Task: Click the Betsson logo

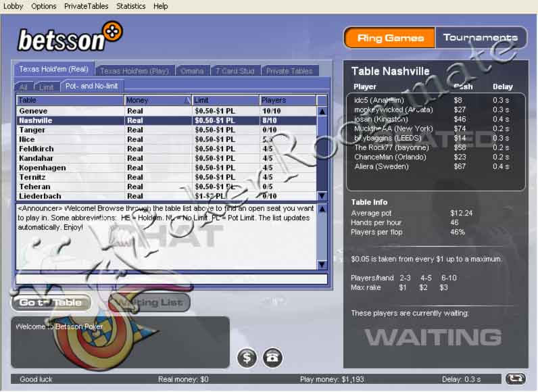Action: click(x=70, y=38)
